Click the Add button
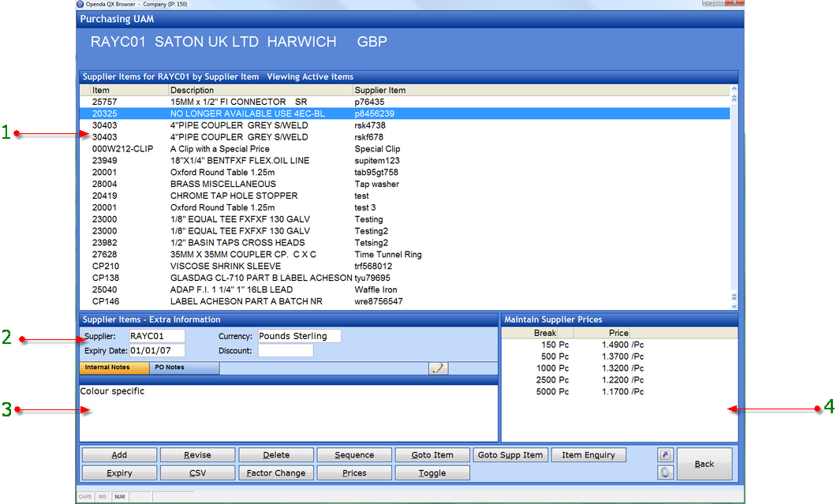 (x=119, y=455)
